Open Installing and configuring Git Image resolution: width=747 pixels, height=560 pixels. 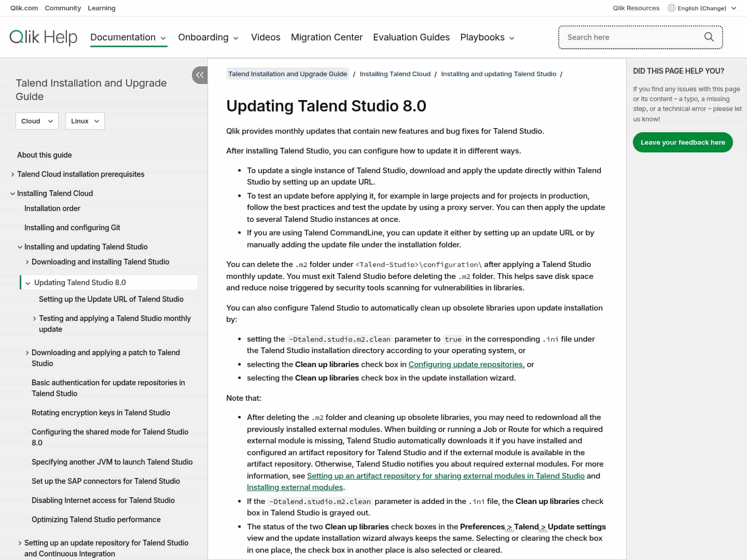pos(72,228)
